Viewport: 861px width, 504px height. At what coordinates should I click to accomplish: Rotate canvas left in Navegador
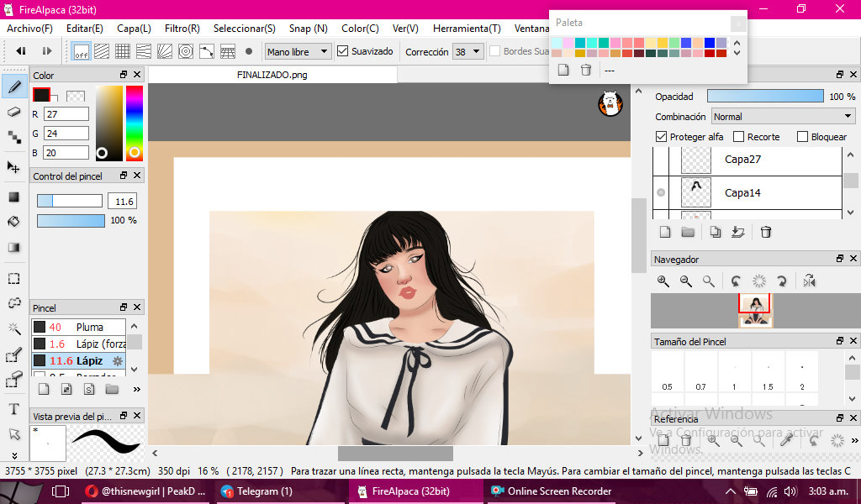point(736,281)
